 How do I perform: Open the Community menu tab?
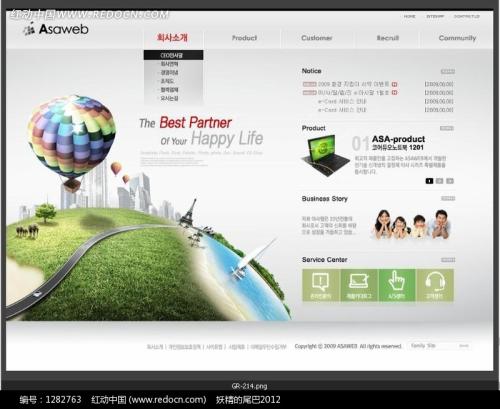457,38
